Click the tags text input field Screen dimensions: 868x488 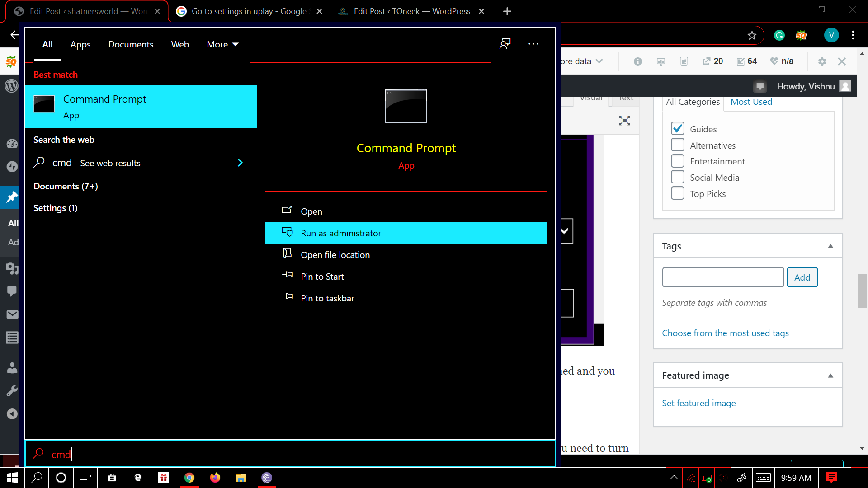[723, 277]
